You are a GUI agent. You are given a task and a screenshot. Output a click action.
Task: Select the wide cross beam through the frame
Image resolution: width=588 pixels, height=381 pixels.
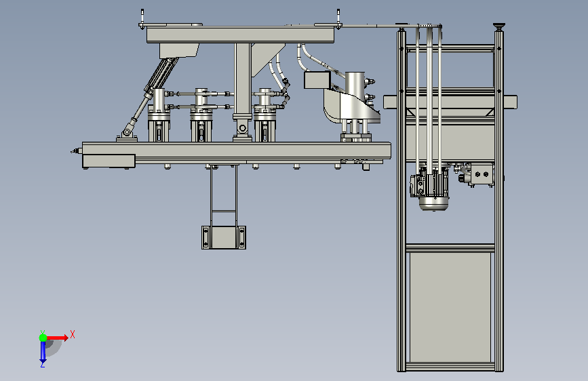(450, 102)
